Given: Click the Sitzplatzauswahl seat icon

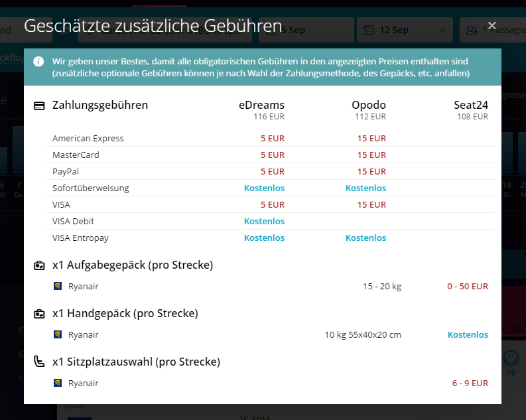Looking at the screenshot, I should tap(39, 362).
